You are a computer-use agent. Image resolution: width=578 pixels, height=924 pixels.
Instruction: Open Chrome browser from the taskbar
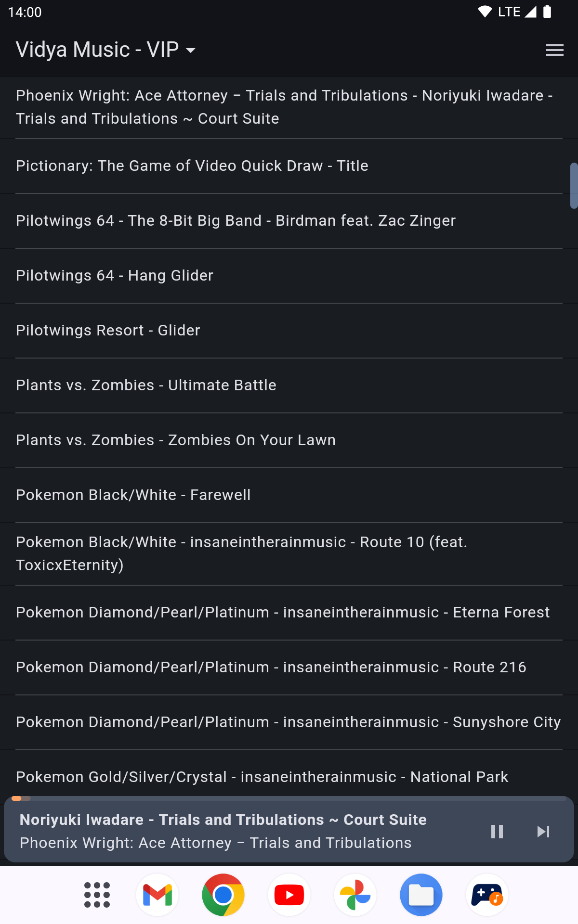tap(223, 895)
